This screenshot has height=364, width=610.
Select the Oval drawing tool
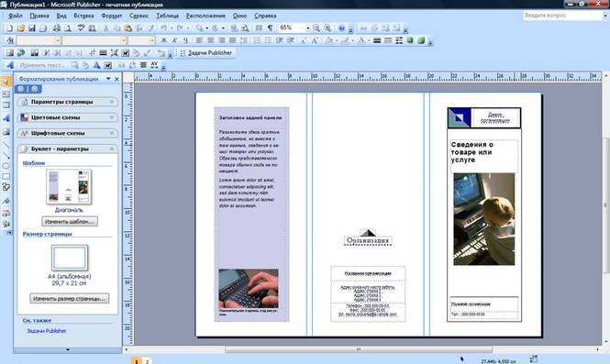6,166
